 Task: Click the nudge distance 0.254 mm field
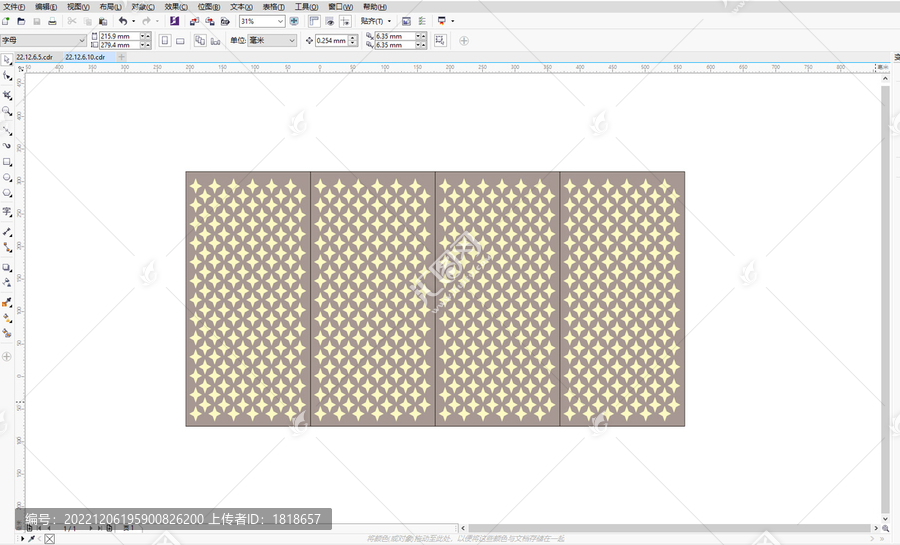[331, 41]
